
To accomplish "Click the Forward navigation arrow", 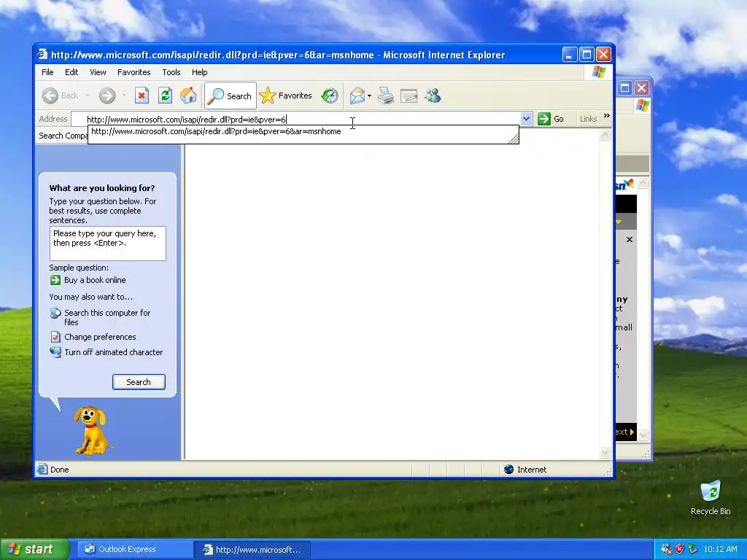I will pyautogui.click(x=107, y=96).
